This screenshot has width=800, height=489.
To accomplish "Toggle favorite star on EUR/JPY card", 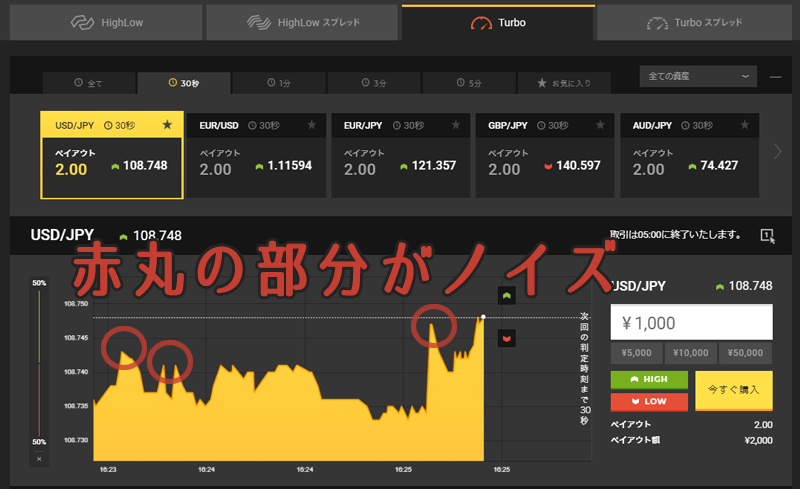I will click(456, 125).
